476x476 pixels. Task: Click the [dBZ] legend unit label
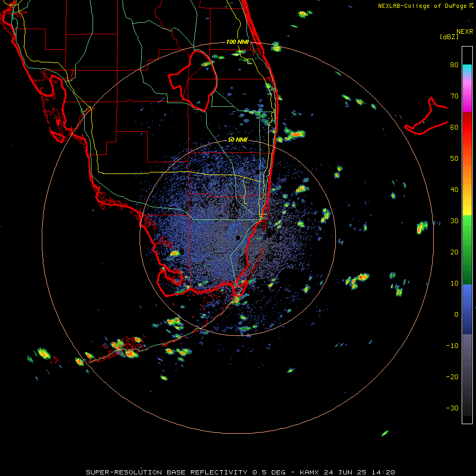(x=449, y=37)
